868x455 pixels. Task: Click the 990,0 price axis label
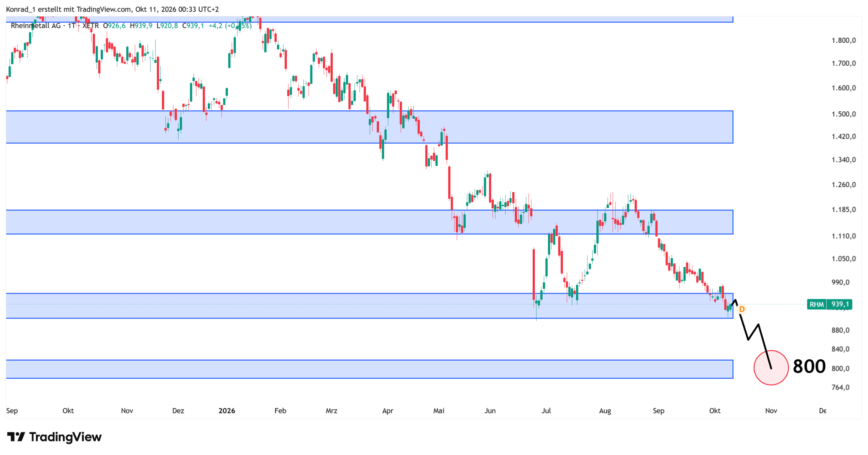point(841,282)
